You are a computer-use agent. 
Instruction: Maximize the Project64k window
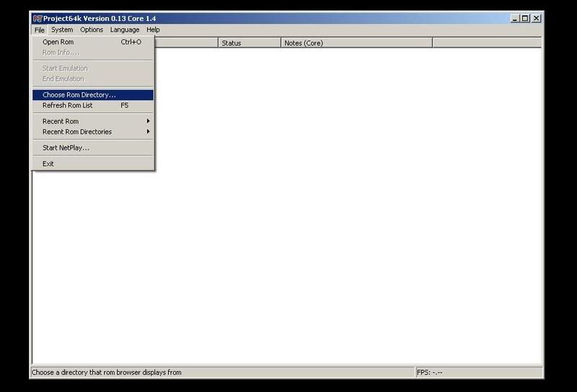pos(525,19)
